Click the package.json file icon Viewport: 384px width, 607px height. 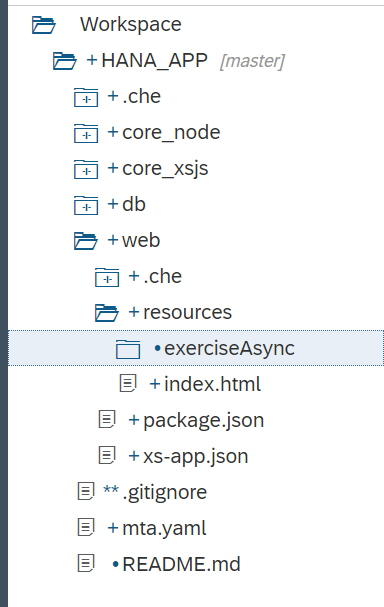click(107, 420)
